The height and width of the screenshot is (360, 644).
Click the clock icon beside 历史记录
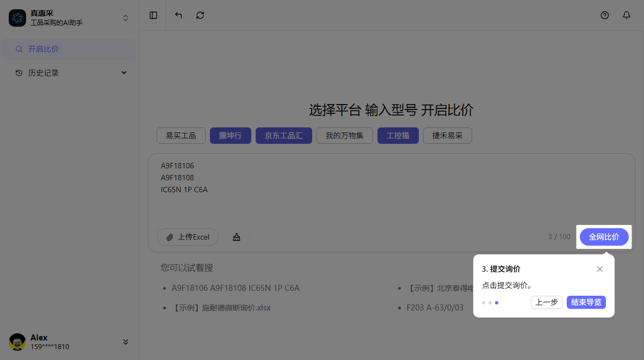19,72
